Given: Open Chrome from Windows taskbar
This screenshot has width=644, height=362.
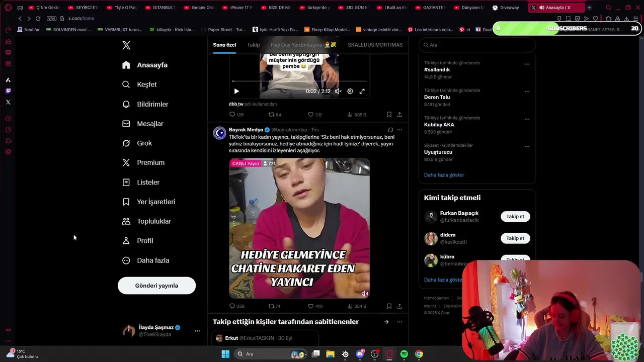Looking at the screenshot, I should pyautogui.click(x=419, y=354).
